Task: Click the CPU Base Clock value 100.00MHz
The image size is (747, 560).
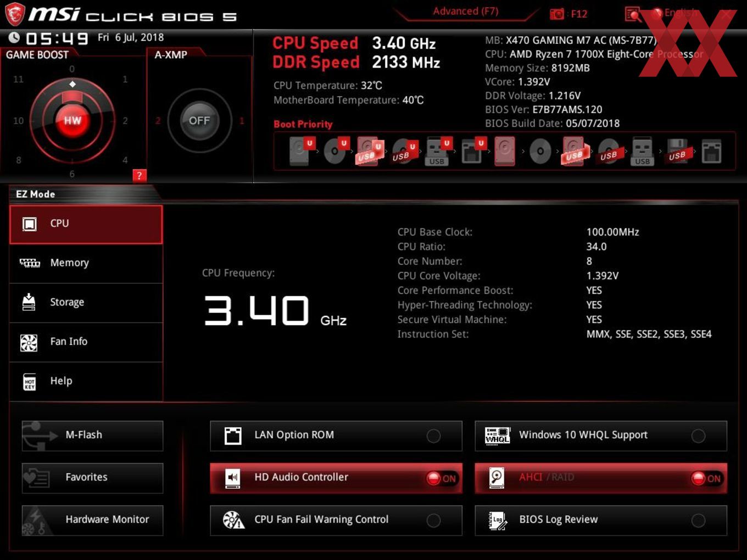Action: coord(612,232)
